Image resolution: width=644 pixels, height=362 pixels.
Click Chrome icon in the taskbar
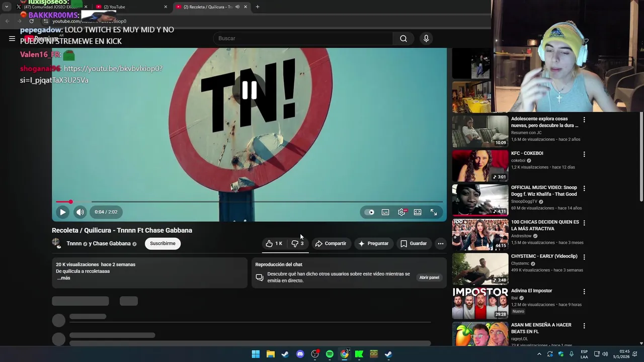coord(345,354)
